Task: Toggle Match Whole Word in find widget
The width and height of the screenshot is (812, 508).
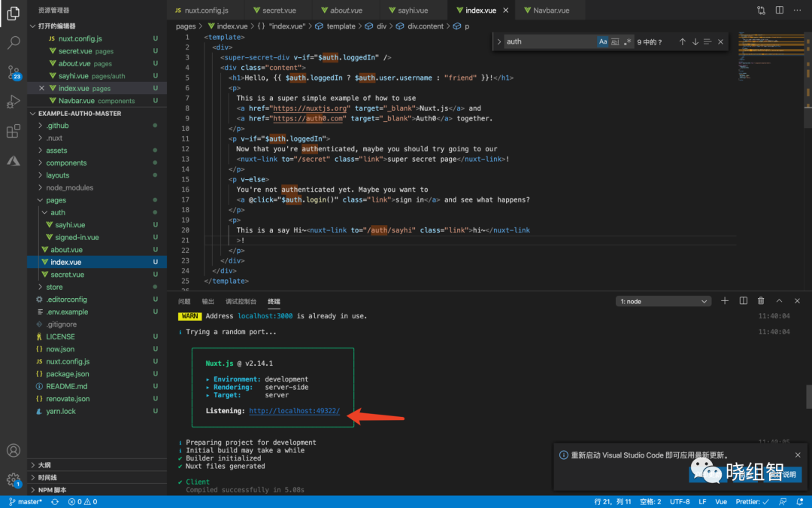Action: tap(615, 42)
